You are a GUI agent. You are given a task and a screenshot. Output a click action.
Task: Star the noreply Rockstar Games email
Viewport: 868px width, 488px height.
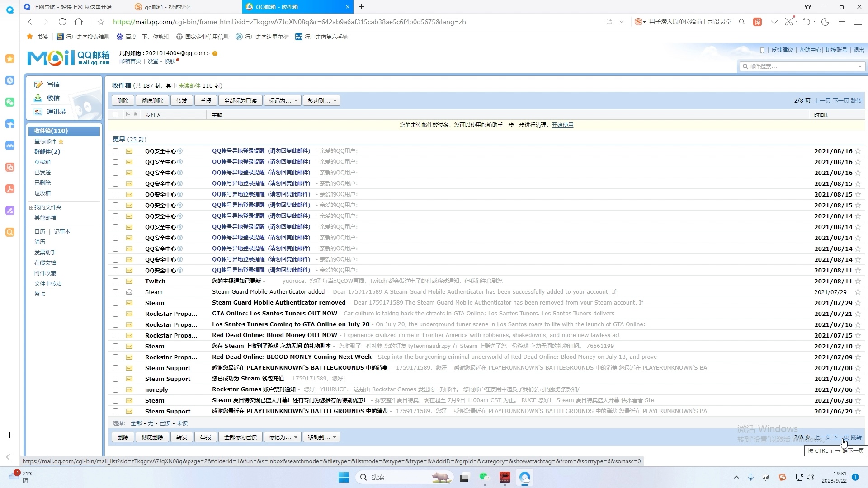(x=858, y=389)
